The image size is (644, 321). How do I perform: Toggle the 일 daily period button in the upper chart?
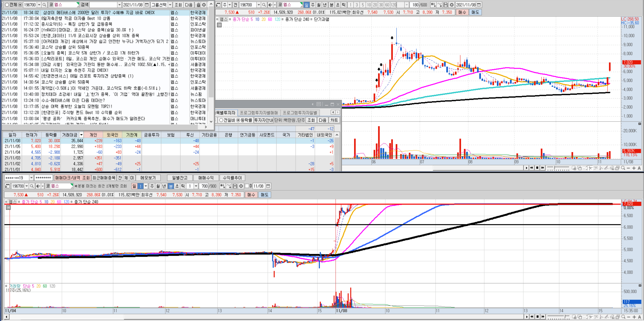click(x=307, y=5)
